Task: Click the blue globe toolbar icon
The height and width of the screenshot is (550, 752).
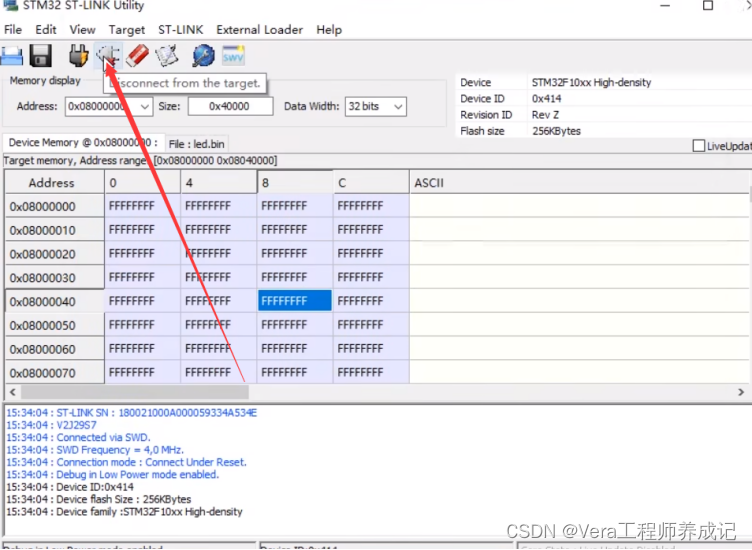Action: click(203, 56)
